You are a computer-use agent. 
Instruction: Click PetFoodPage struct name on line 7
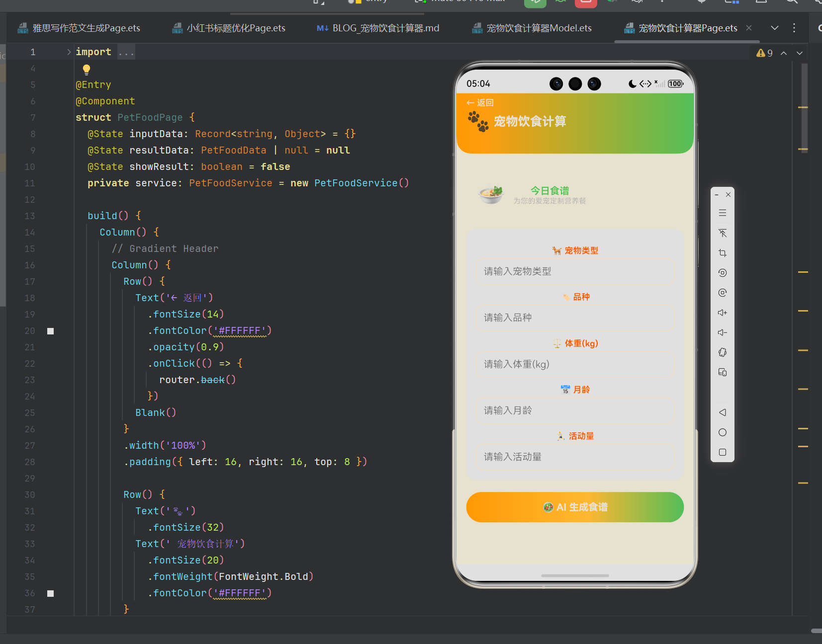[150, 118]
